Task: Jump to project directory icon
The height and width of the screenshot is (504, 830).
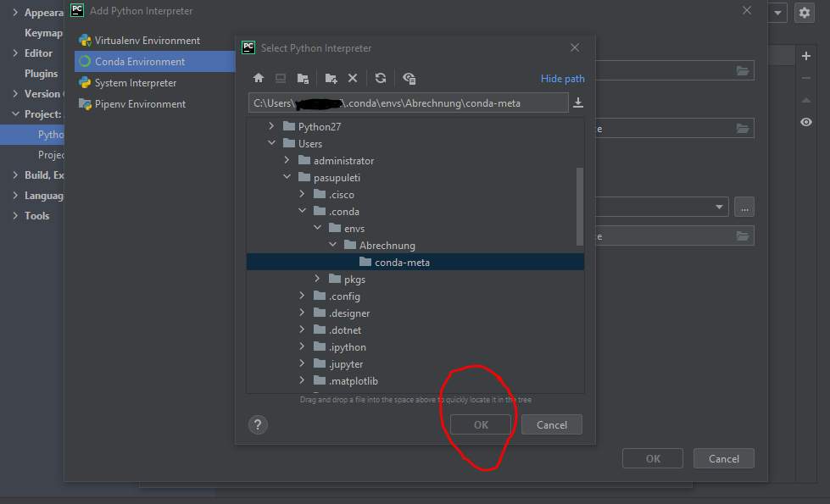Action: point(303,78)
